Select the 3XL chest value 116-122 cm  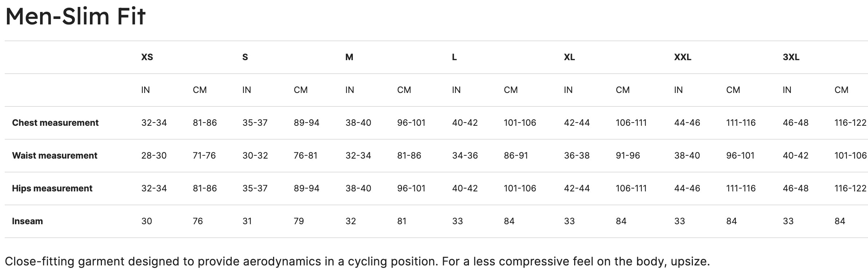pyautogui.click(x=850, y=123)
